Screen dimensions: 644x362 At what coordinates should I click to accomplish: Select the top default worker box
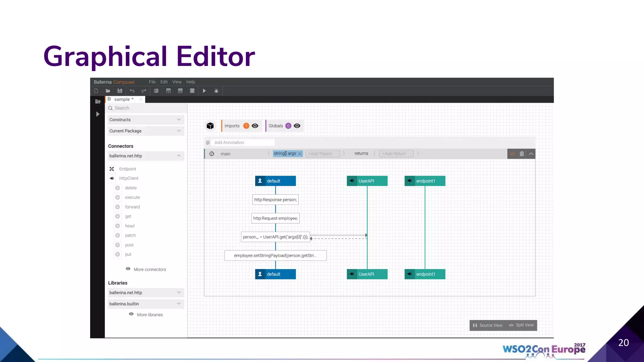tap(275, 181)
